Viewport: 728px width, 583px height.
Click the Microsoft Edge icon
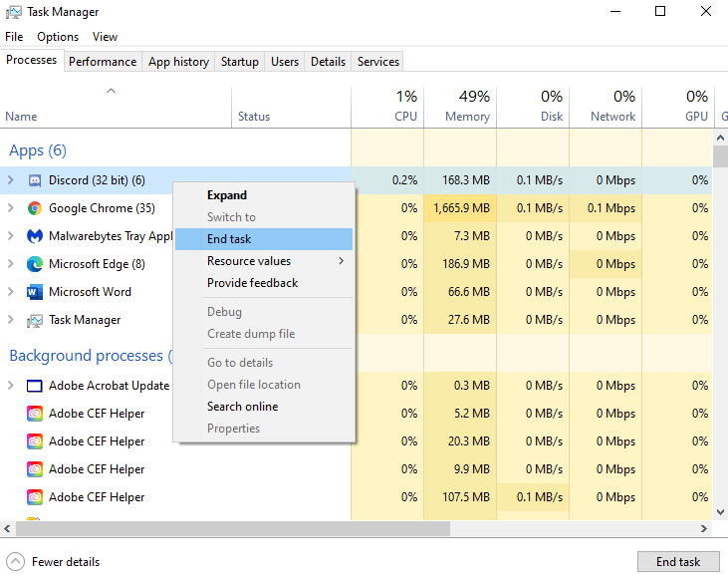click(35, 264)
